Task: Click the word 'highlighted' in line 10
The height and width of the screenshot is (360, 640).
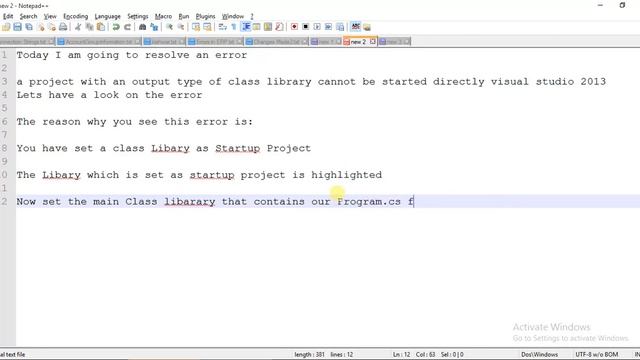Action: click(x=347, y=175)
